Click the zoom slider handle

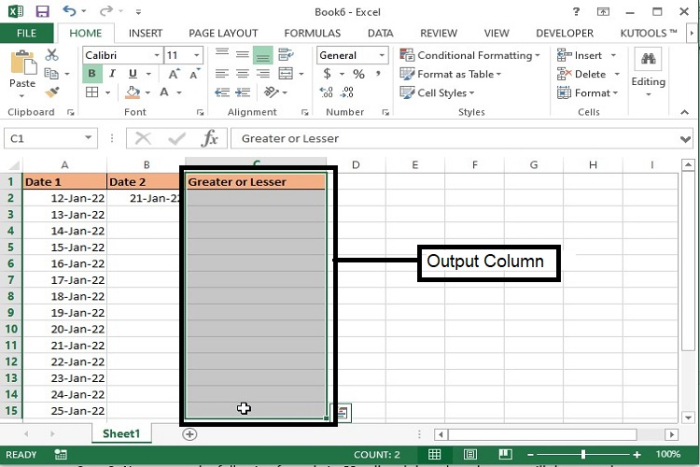pos(583,454)
